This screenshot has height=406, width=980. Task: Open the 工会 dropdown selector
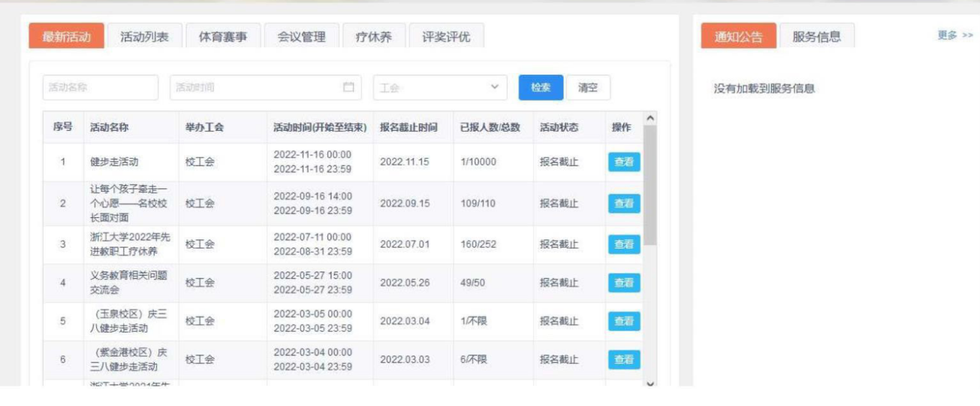(x=439, y=88)
